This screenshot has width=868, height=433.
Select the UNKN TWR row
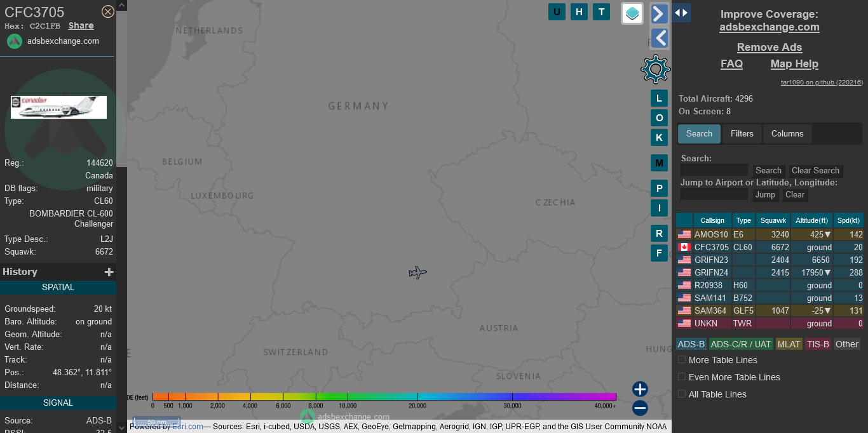tap(770, 323)
